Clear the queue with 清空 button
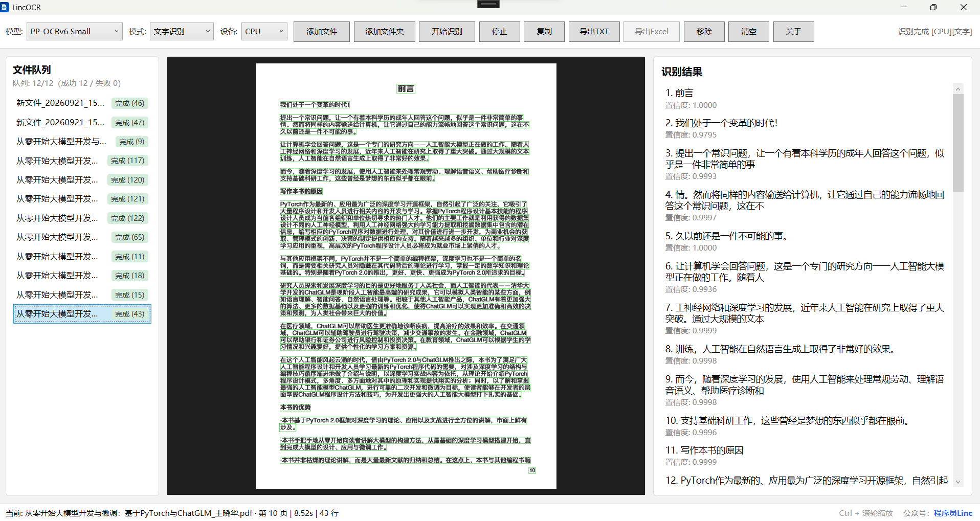Viewport: 980px width, 521px height. 749,31
